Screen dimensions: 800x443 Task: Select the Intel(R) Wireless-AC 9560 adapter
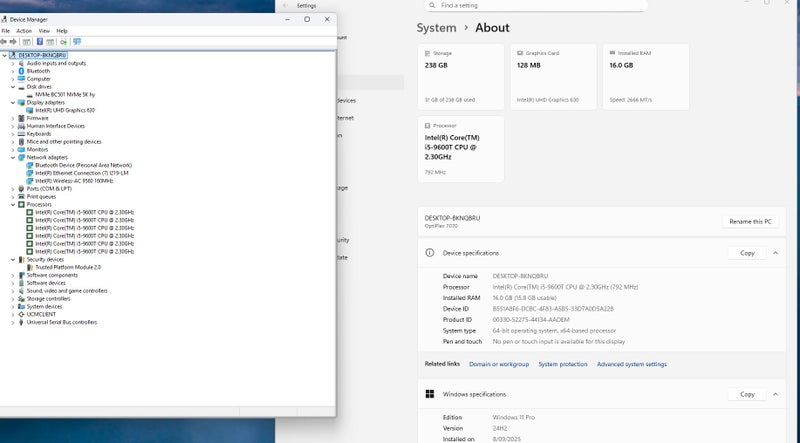click(74, 181)
